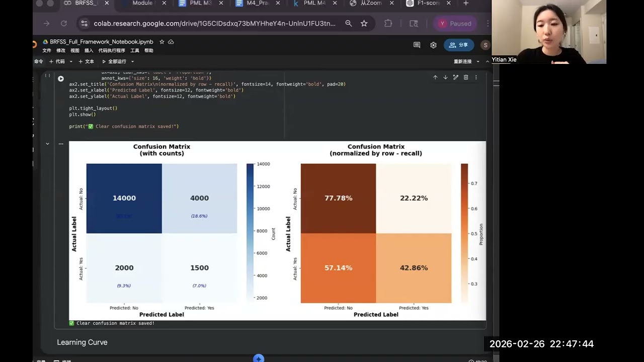The image size is (644, 362).
Task: Move cell down with arrow icon
Action: 445,77
